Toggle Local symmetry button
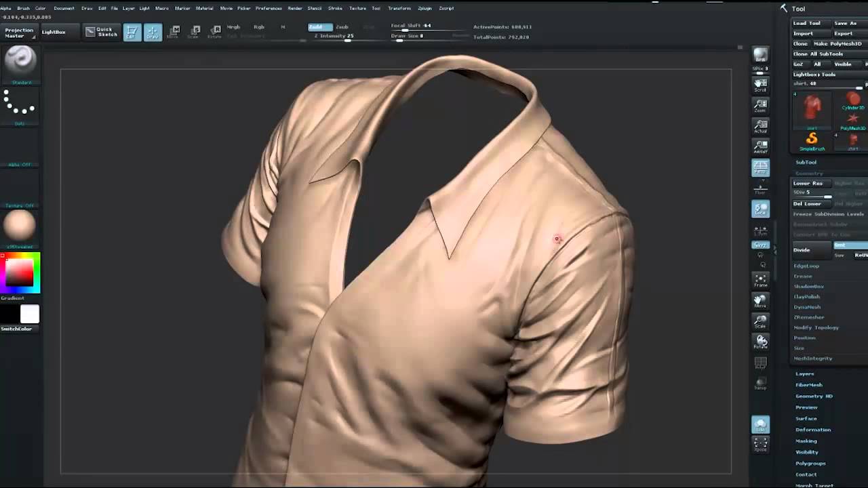Image resolution: width=868 pixels, height=488 pixels. tap(760, 209)
